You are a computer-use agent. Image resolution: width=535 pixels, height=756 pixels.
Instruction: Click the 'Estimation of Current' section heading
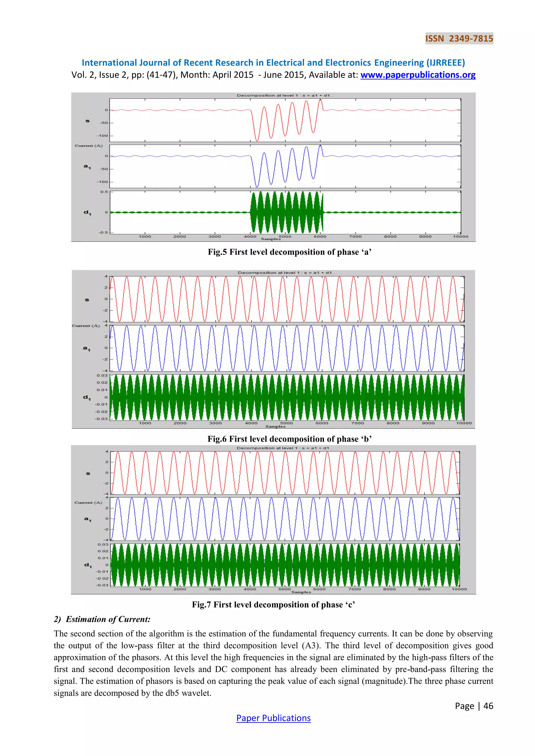tap(102, 619)
